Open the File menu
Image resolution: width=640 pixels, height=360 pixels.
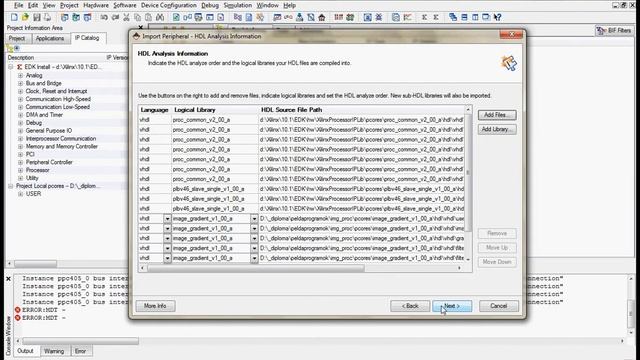pos(18,5)
